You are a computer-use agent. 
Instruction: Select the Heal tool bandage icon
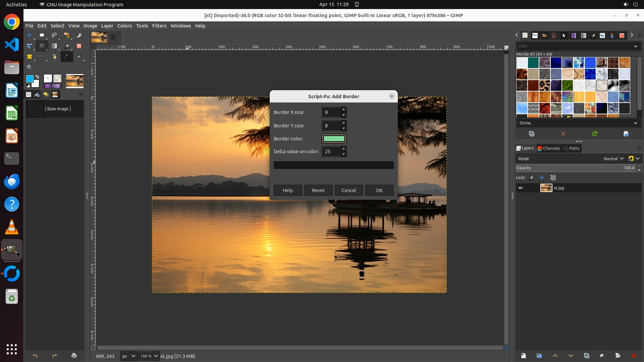tap(29, 57)
